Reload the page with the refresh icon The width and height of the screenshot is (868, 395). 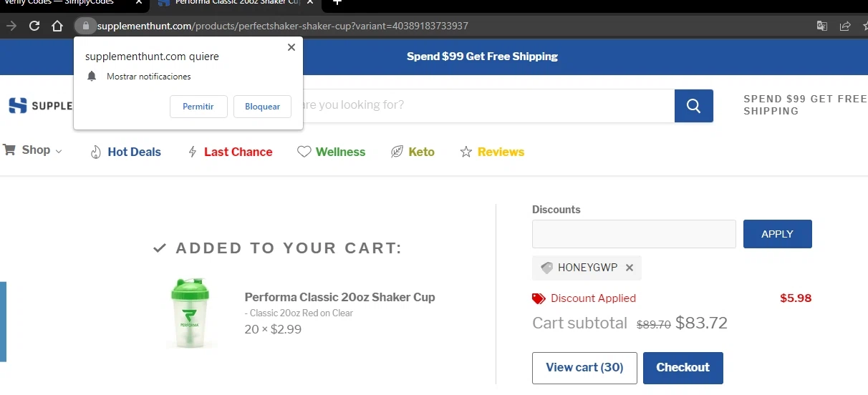click(x=34, y=26)
